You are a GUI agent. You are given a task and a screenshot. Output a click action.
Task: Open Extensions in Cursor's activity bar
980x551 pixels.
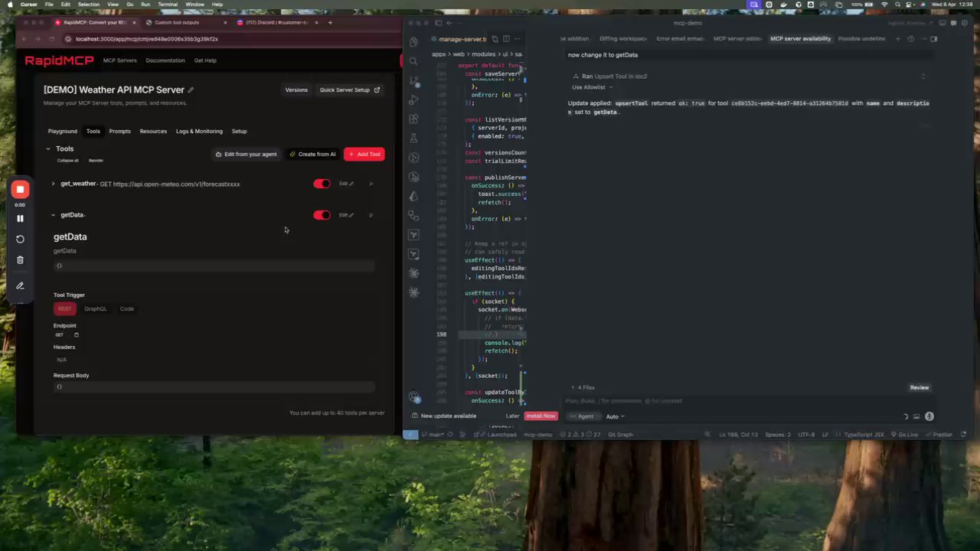[414, 119]
